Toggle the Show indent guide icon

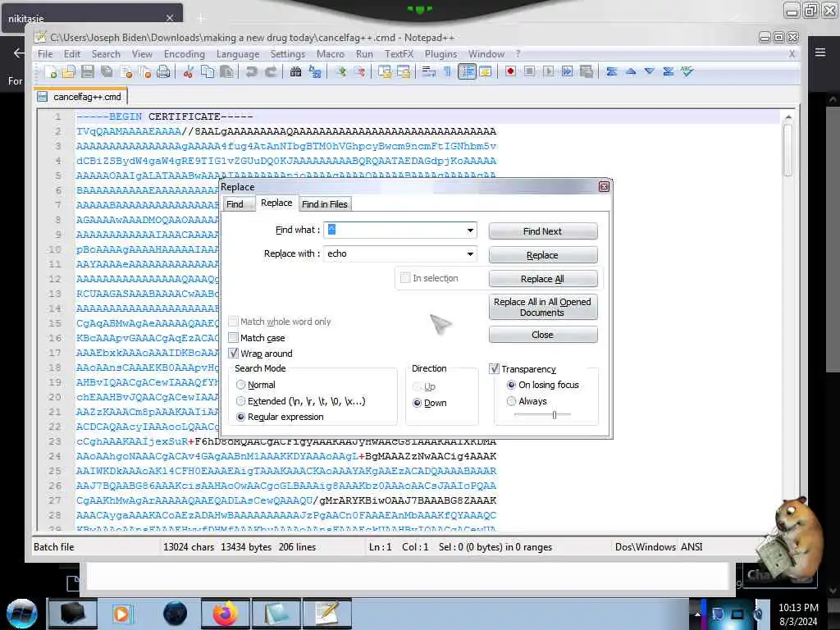pyautogui.click(x=467, y=72)
